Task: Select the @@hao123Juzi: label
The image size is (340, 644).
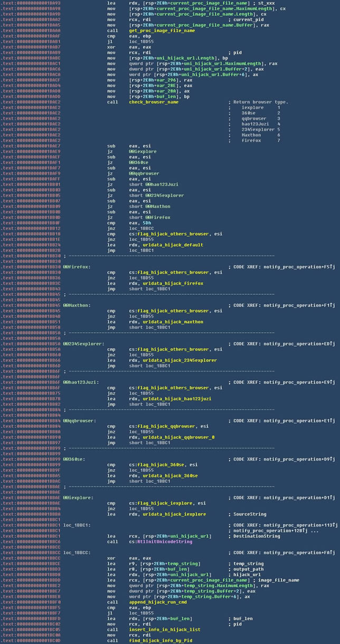Action: (81, 382)
